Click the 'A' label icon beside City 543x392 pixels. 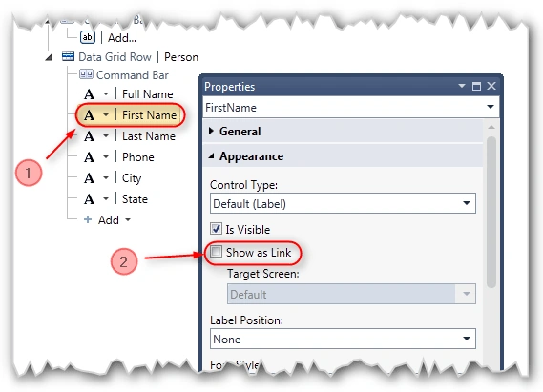[89, 178]
